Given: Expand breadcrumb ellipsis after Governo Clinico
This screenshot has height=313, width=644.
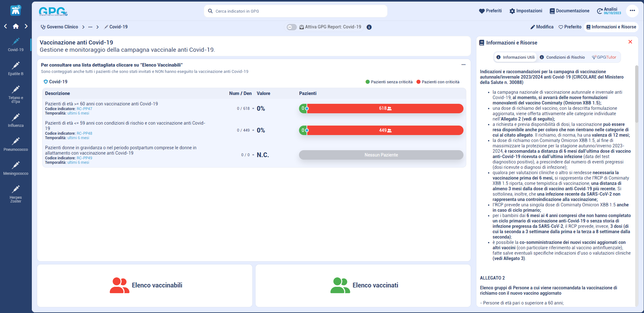Looking at the screenshot, I should [90, 27].
